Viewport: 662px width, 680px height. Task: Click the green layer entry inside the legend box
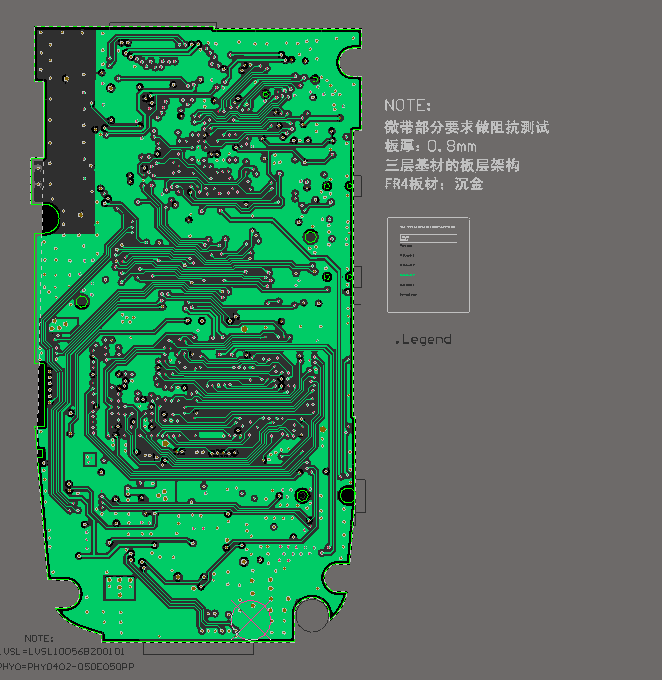[x=407, y=275]
